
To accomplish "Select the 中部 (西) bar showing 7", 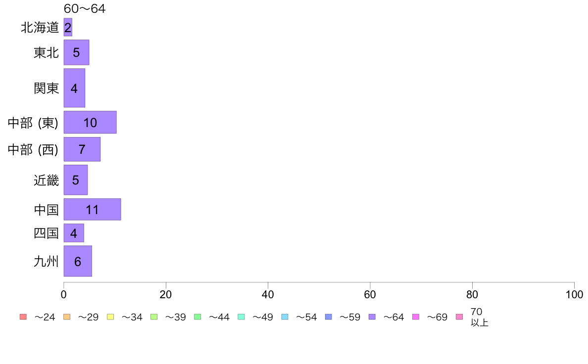I will pyautogui.click(x=82, y=149).
